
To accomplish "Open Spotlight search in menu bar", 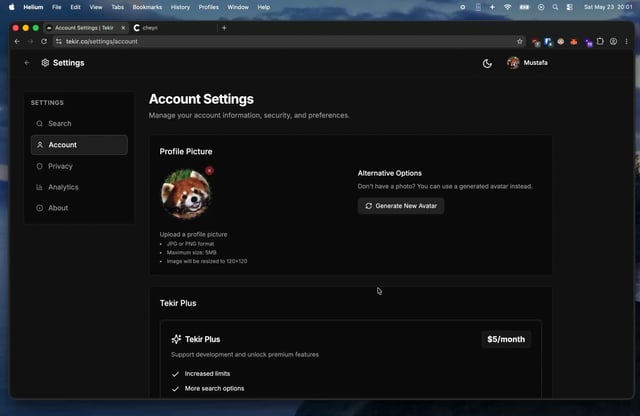I will (555, 7).
